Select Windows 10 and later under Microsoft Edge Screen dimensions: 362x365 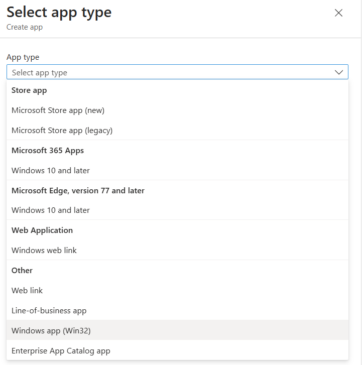click(177, 210)
